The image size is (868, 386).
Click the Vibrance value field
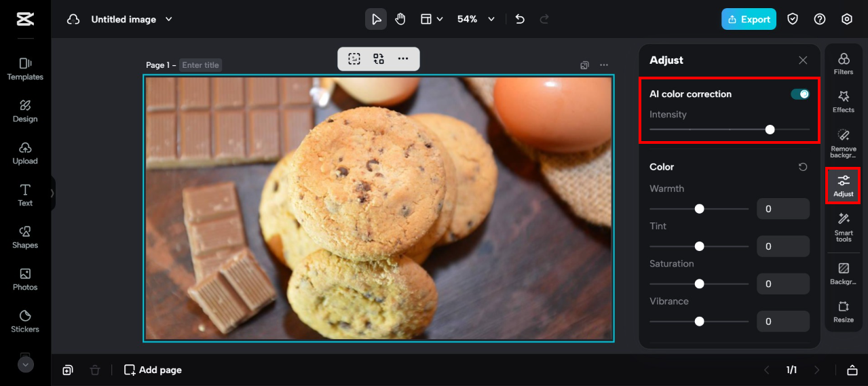pyautogui.click(x=783, y=322)
